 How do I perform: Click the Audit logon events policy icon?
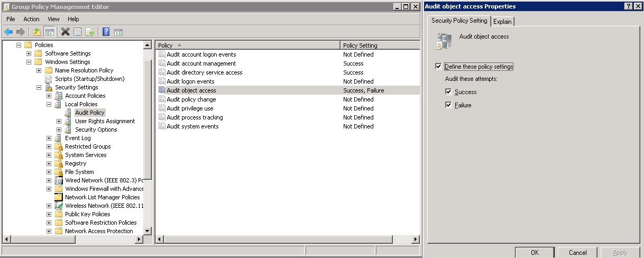coord(162,81)
